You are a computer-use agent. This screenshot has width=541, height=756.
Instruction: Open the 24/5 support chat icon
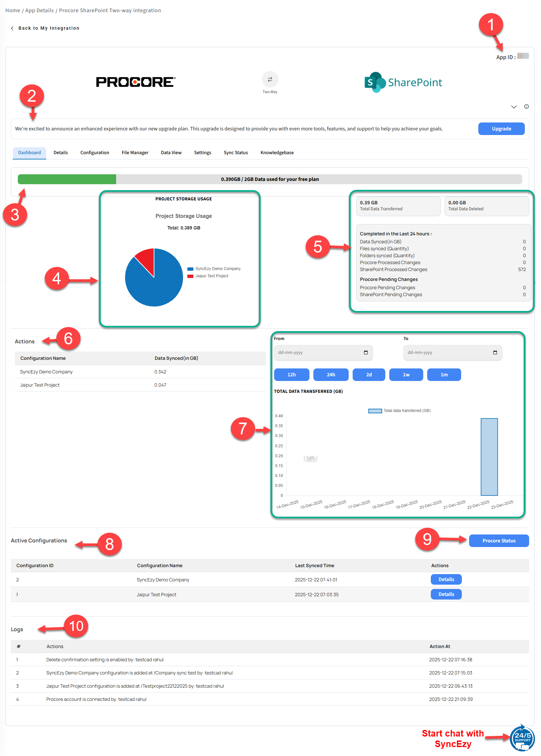(x=522, y=738)
